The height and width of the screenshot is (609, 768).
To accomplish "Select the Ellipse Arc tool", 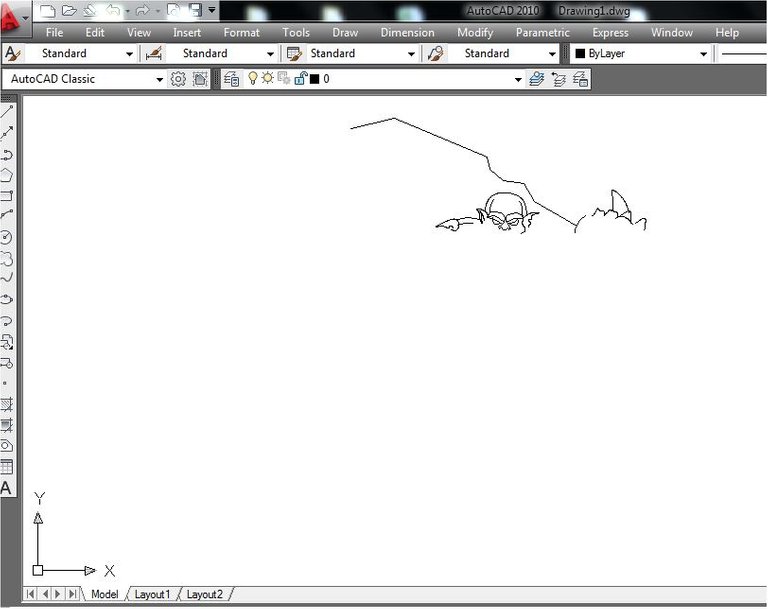I will click(7, 321).
